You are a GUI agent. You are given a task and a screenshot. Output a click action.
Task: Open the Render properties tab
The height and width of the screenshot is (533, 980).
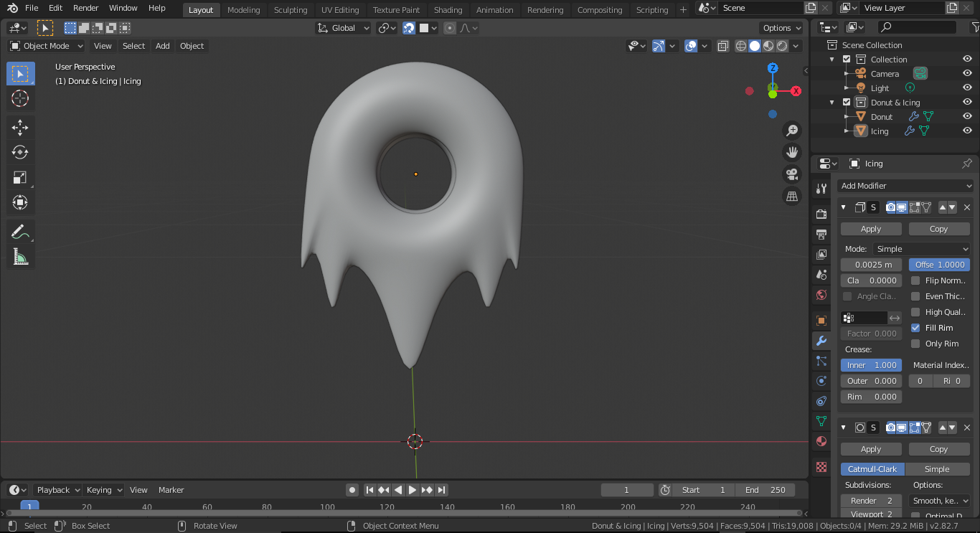tap(822, 214)
